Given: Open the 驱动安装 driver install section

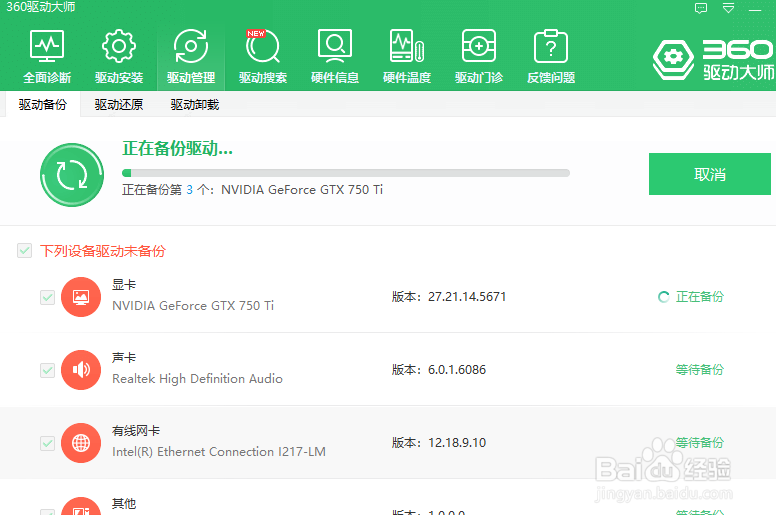Looking at the screenshot, I should click(119, 57).
